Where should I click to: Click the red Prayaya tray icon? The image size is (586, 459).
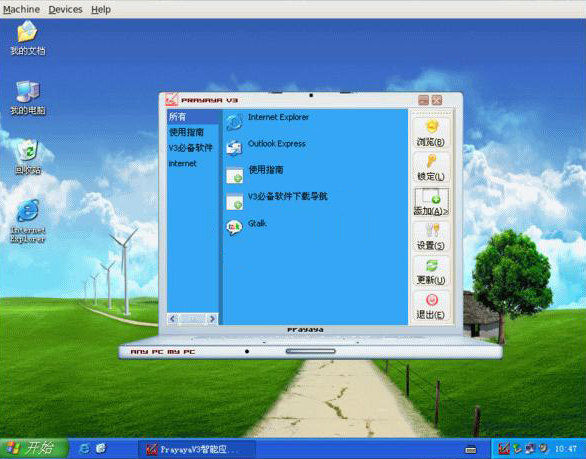[503, 449]
